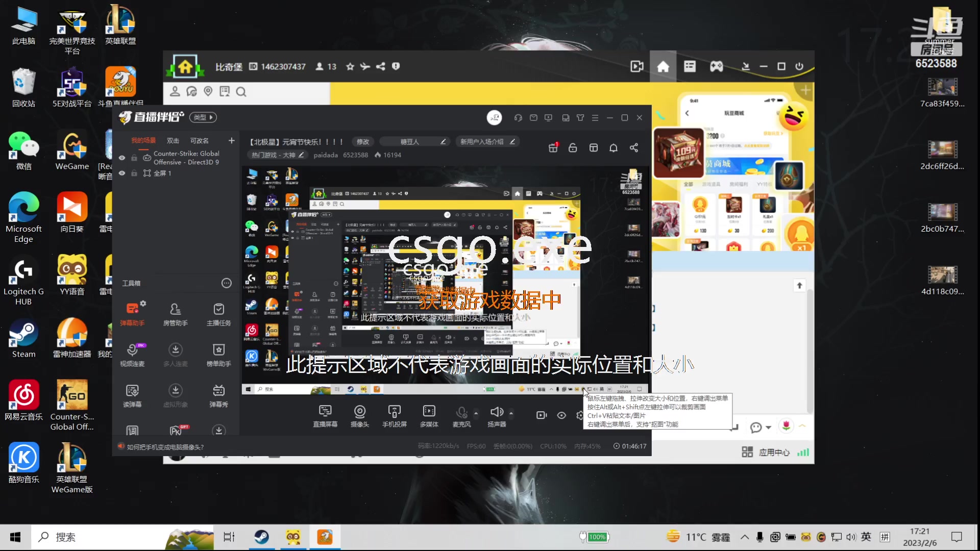
Task: Click the share icon in 直播伴侣 header
Action: 634,147
